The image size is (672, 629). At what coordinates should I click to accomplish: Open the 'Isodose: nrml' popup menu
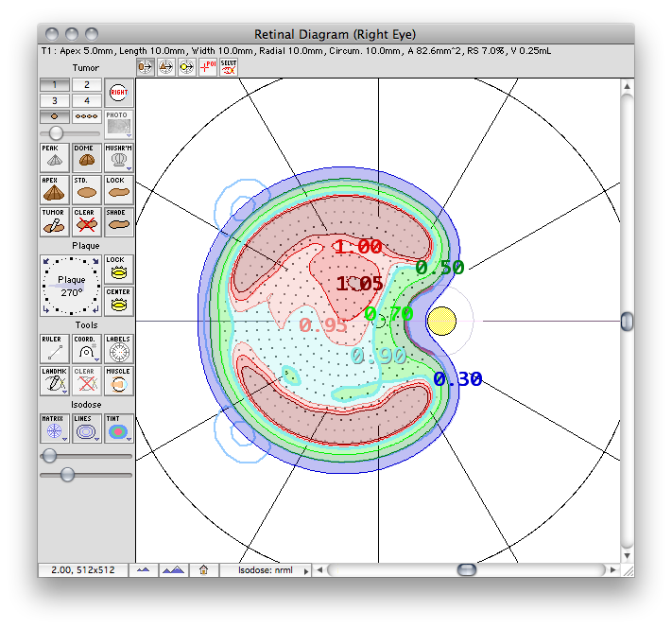coord(266,570)
